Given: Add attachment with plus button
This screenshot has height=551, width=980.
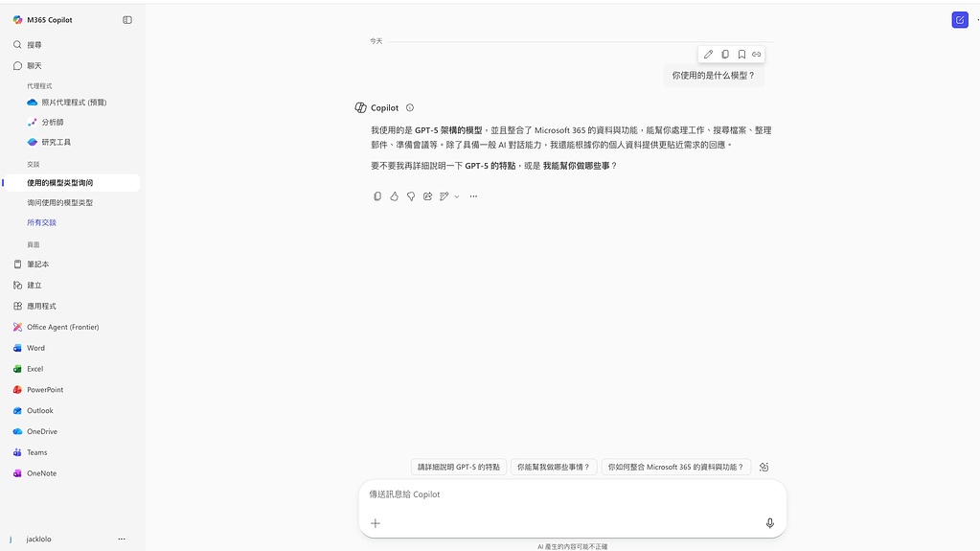Looking at the screenshot, I should (375, 523).
